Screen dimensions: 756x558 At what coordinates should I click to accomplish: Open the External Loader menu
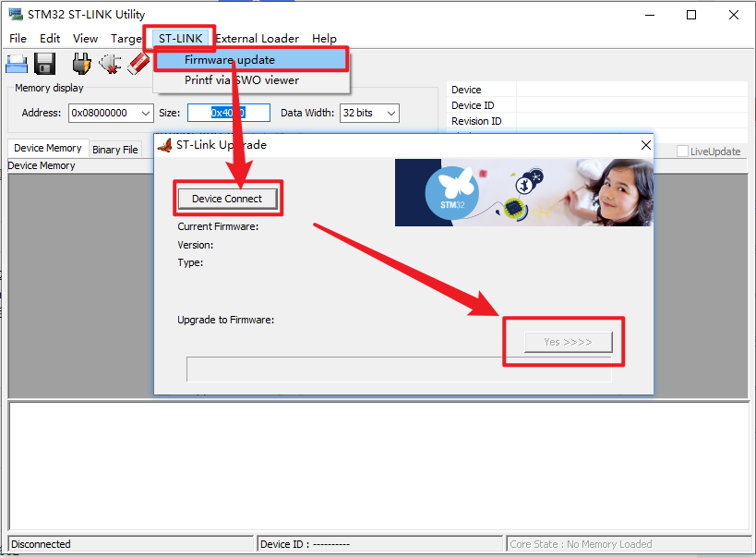tap(257, 38)
